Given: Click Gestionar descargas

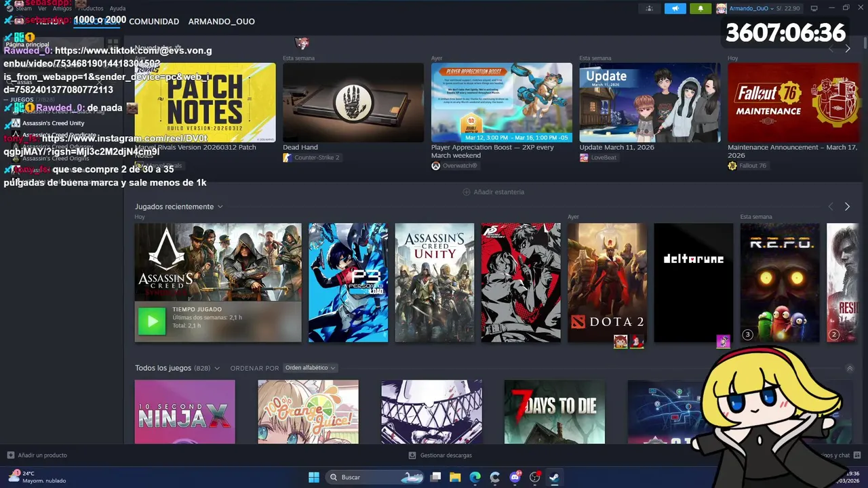Looking at the screenshot, I should coord(440,455).
